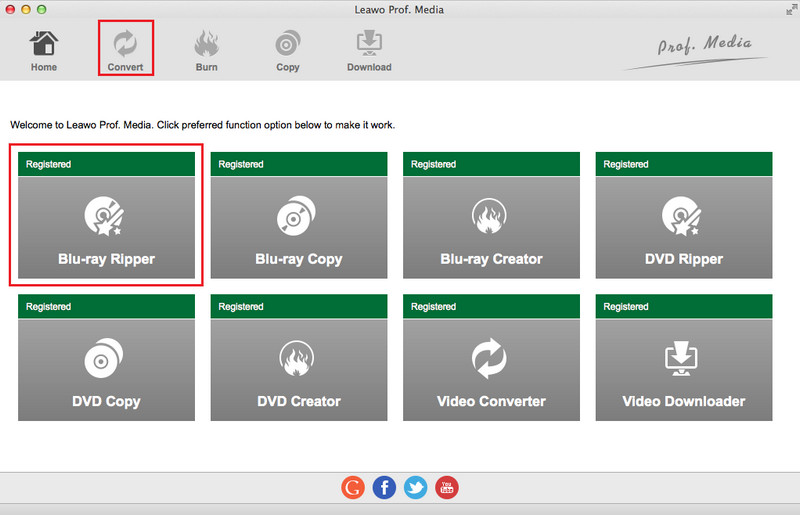Image resolution: width=800 pixels, height=515 pixels.
Task: Click the Registered label above Blu-ray Copy
Action: tap(241, 164)
